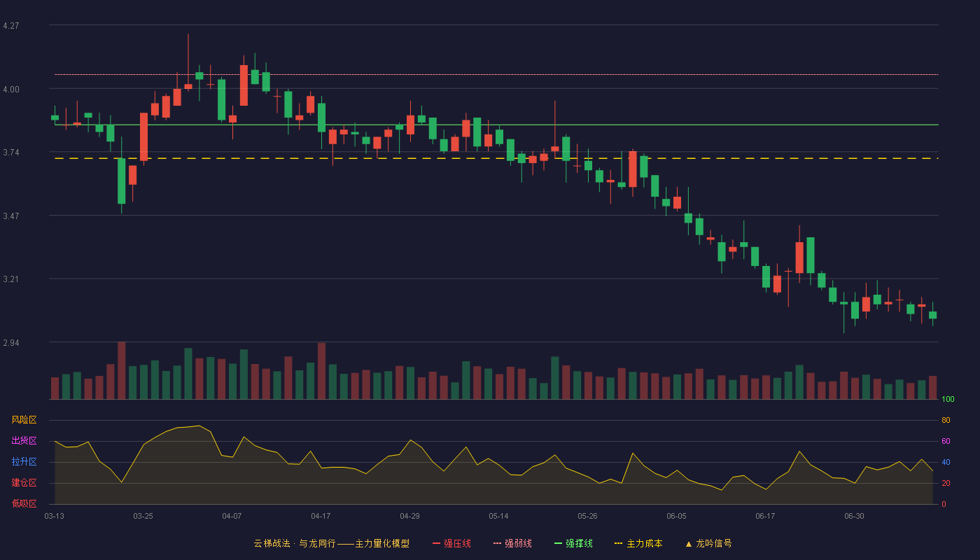Select the 04-17 date label

321,516
